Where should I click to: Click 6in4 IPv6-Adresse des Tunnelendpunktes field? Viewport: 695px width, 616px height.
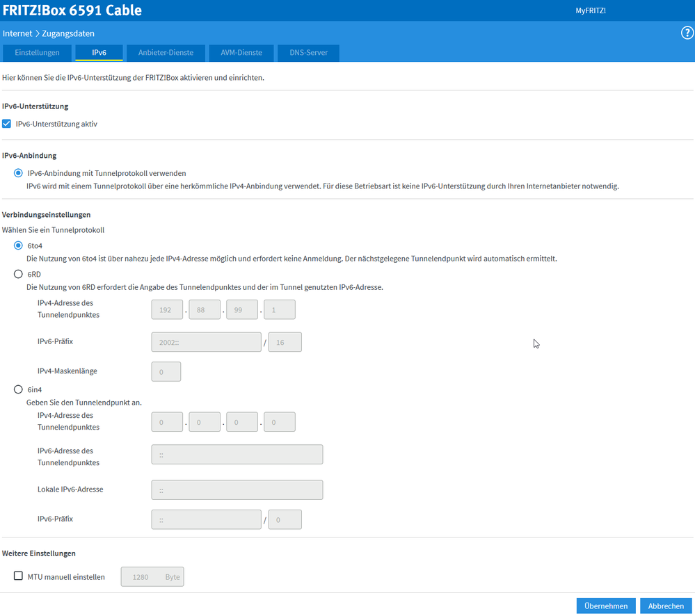pyautogui.click(x=237, y=455)
